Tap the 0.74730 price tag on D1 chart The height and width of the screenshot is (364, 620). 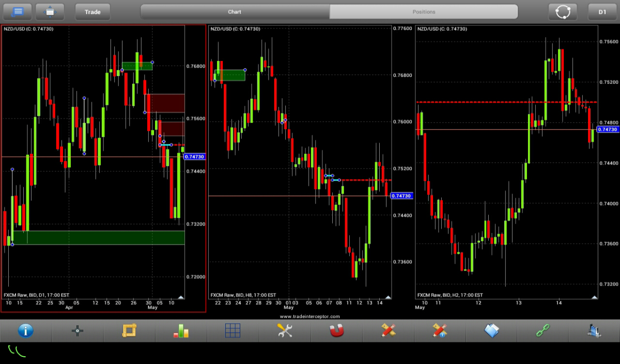195,156
